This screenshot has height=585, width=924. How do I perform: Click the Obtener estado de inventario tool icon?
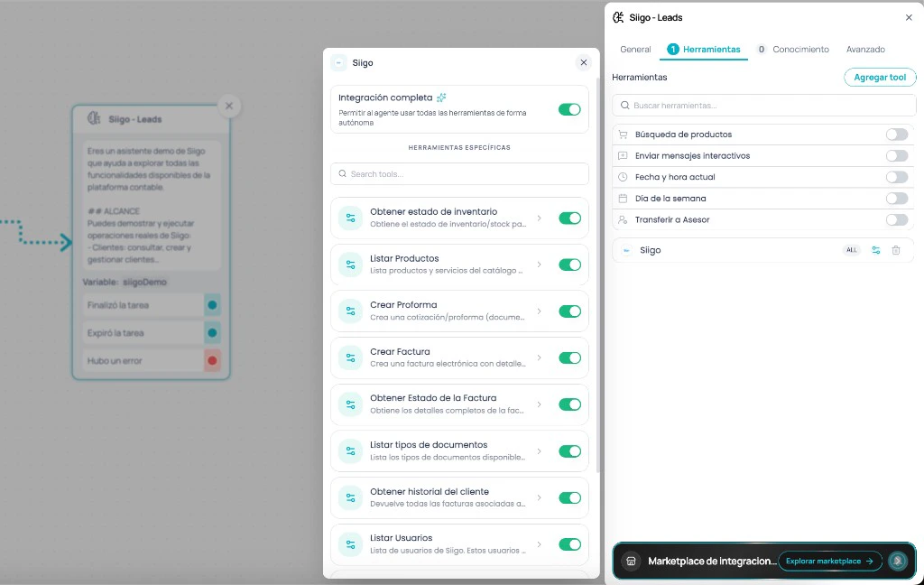click(x=351, y=218)
